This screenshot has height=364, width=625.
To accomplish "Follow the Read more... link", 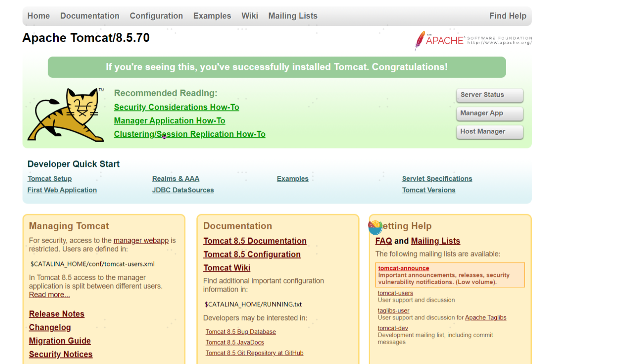I will point(49,295).
